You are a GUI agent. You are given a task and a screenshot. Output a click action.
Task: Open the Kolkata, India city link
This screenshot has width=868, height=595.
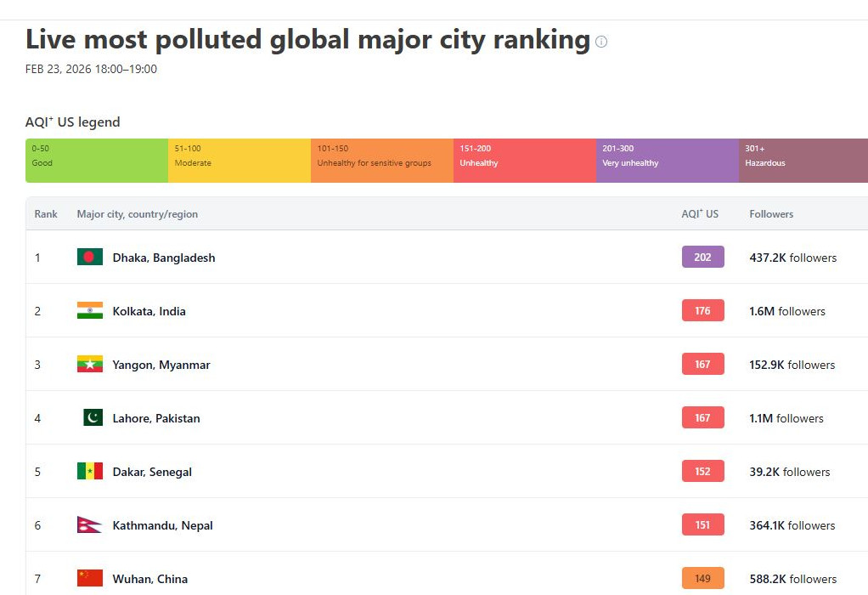(149, 311)
